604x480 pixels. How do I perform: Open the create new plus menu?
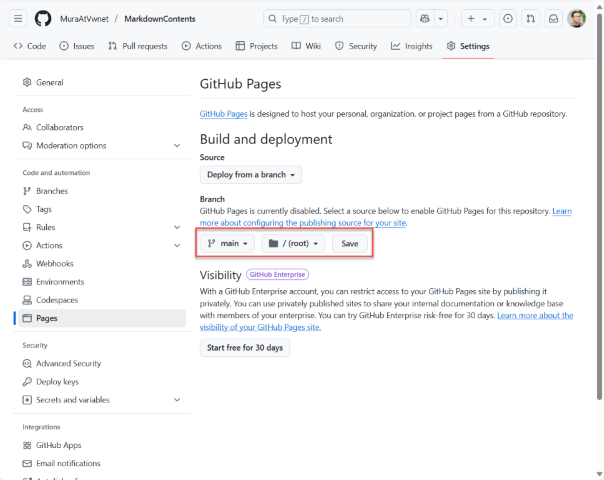pyautogui.click(x=477, y=18)
